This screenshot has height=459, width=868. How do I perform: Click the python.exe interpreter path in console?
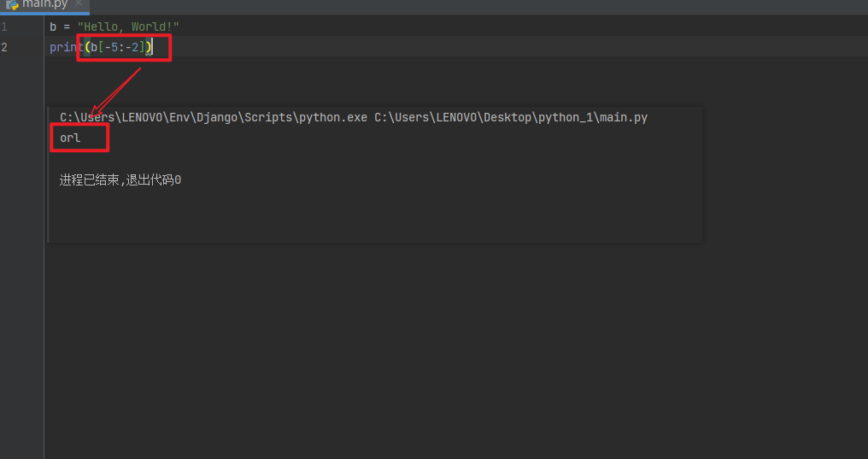(x=213, y=117)
